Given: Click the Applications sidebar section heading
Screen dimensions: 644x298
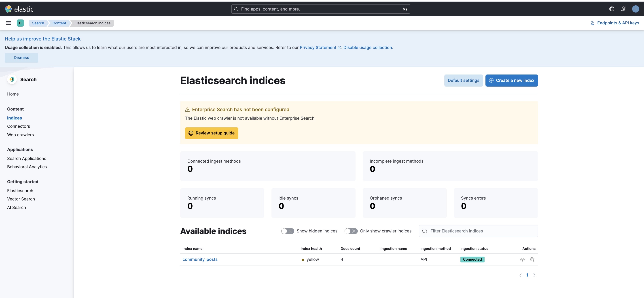Looking at the screenshot, I should [20, 150].
